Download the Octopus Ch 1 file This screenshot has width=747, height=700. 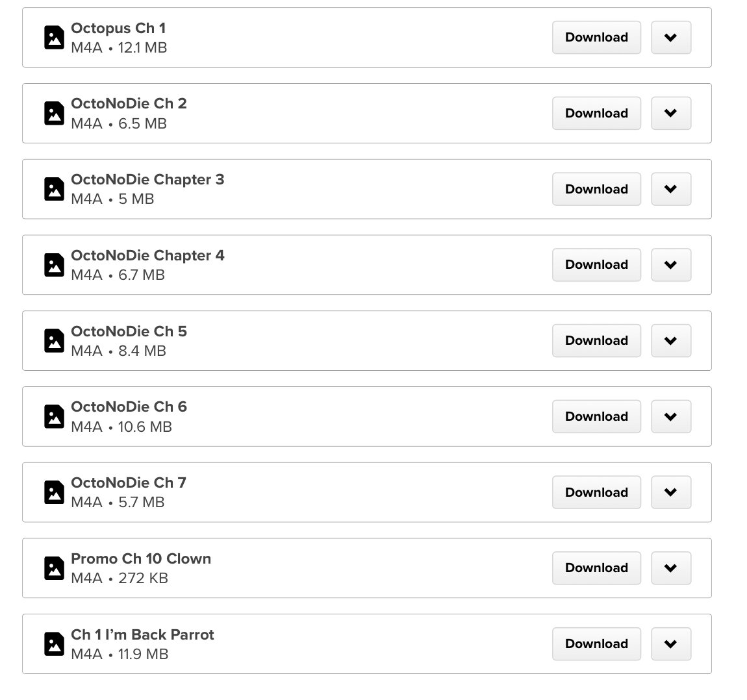click(596, 38)
